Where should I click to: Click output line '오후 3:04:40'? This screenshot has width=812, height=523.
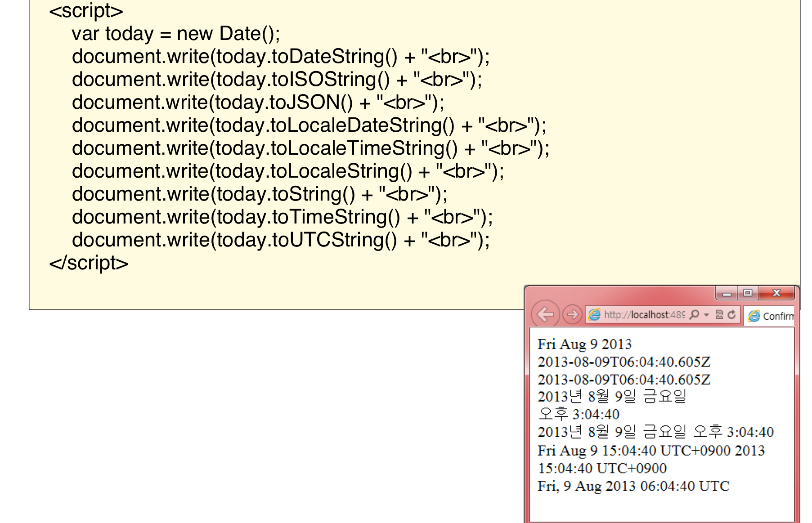click(x=579, y=414)
